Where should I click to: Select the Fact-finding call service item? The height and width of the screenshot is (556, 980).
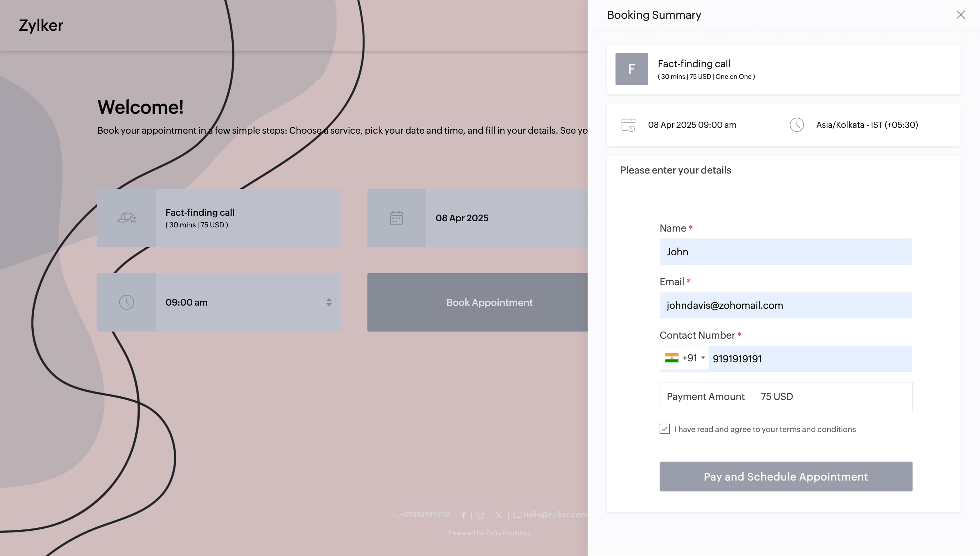click(x=220, y=218)
